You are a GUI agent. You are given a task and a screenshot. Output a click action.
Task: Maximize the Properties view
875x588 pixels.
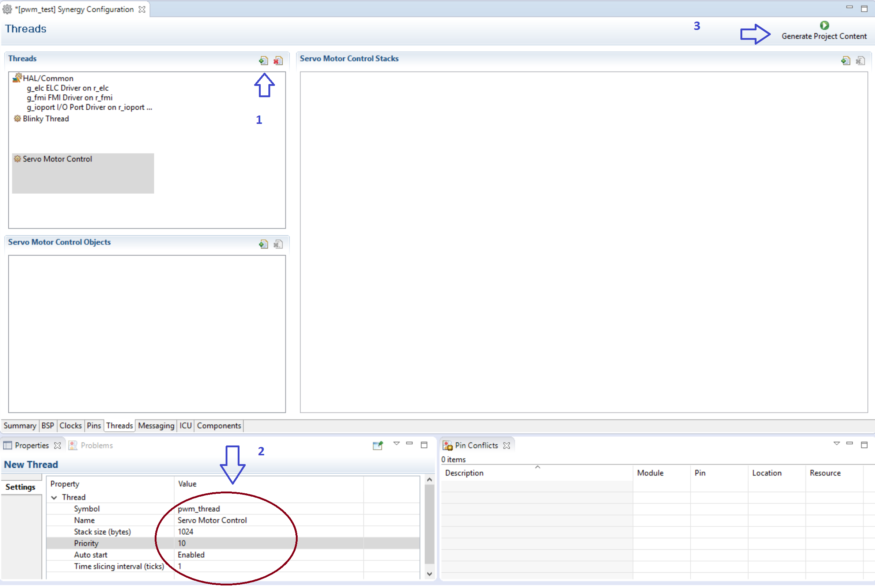(x=425, y=444)
